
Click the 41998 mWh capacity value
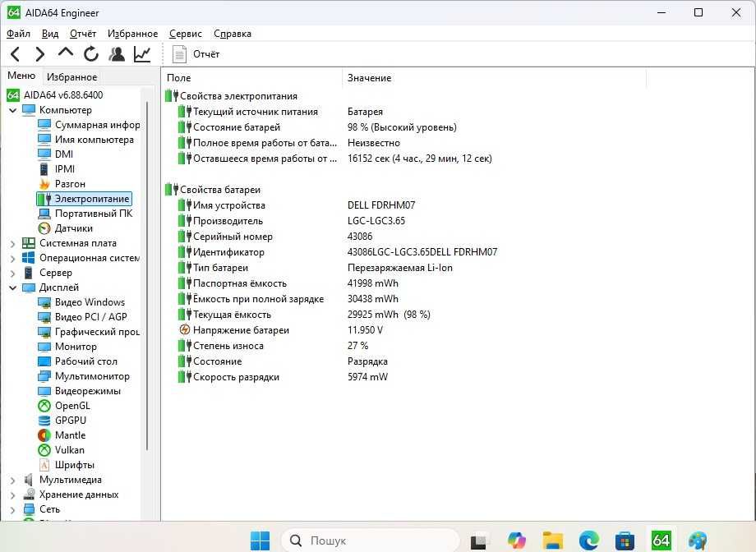(373, 283)
